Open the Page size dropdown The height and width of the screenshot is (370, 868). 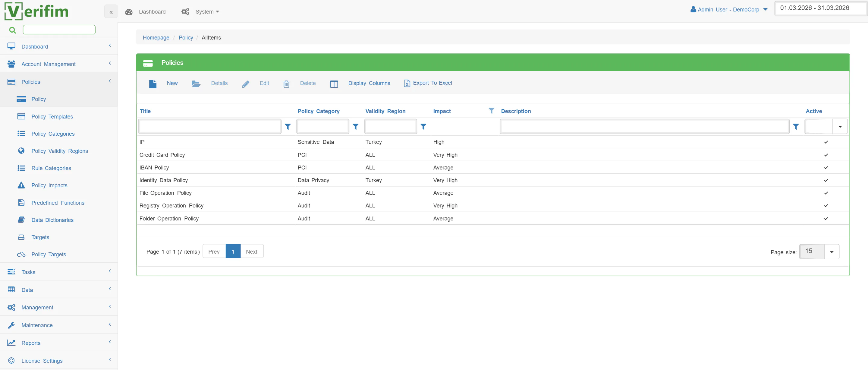(x=832, y=252)
